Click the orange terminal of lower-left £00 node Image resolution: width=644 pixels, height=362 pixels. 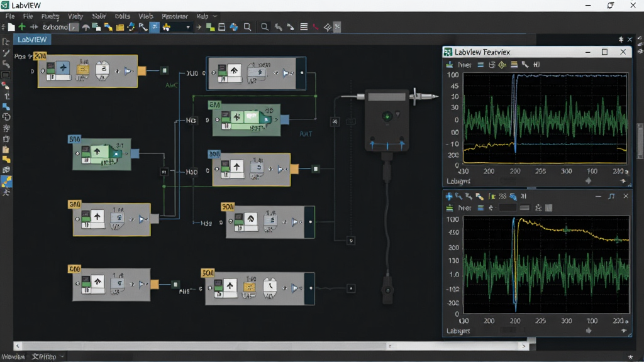point(155,284)
